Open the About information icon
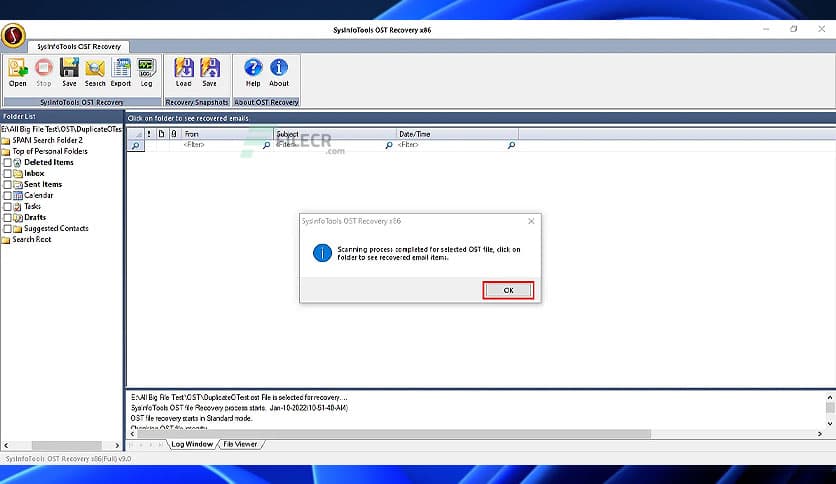The height and width of the screenshot is (484, 836). (279, 72)
